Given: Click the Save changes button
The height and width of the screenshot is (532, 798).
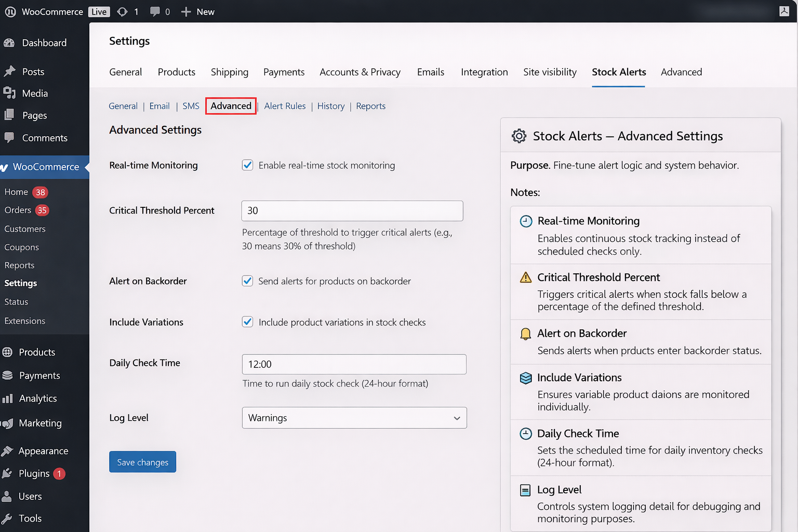Looking at the screenshot, I should click(142, 462).
